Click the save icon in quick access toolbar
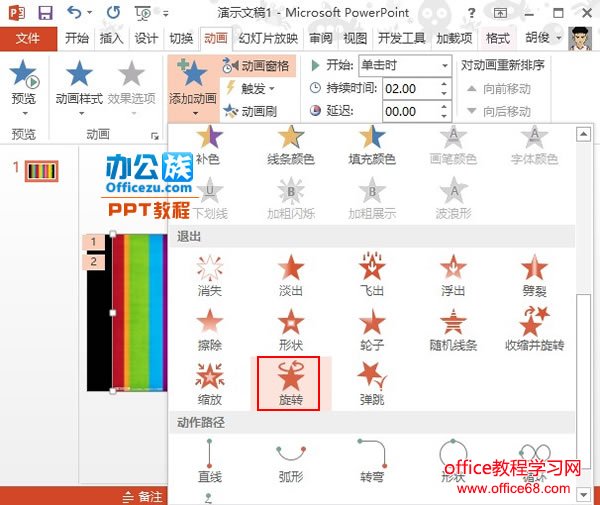The width and height of the screenshot is (600, 505). coord(45,13)
